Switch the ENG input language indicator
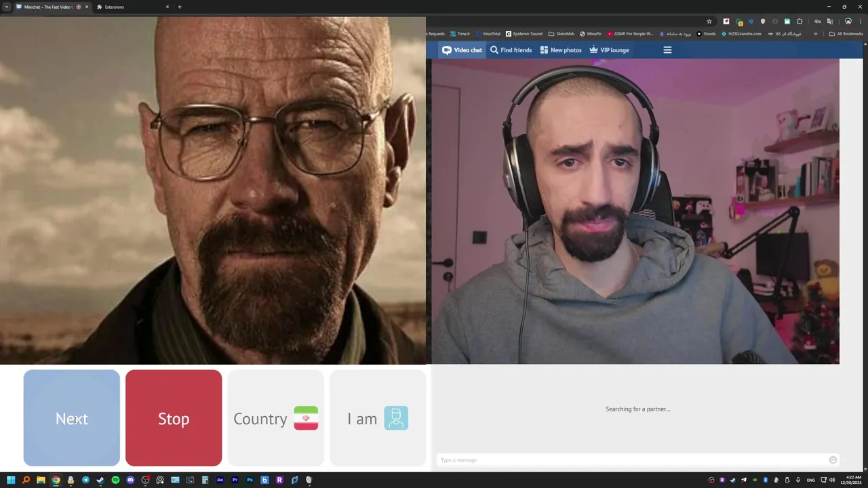The image size is (868, 488). 811,480
